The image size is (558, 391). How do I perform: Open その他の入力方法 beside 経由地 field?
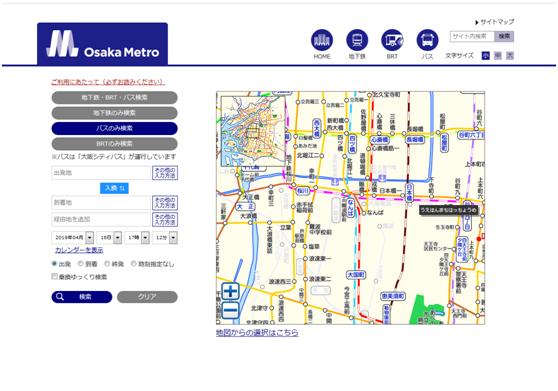point(165,220)
